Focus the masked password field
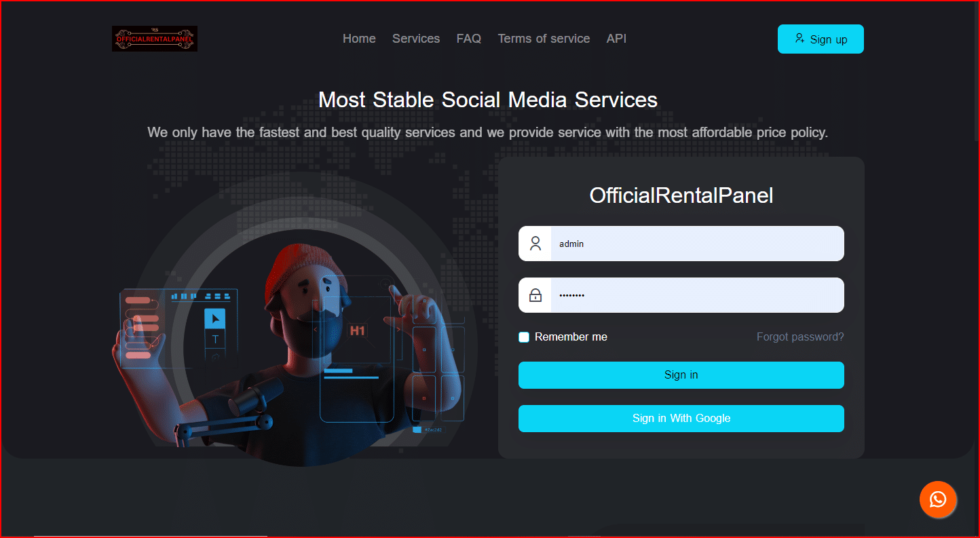980x538 pixels. 696,295
